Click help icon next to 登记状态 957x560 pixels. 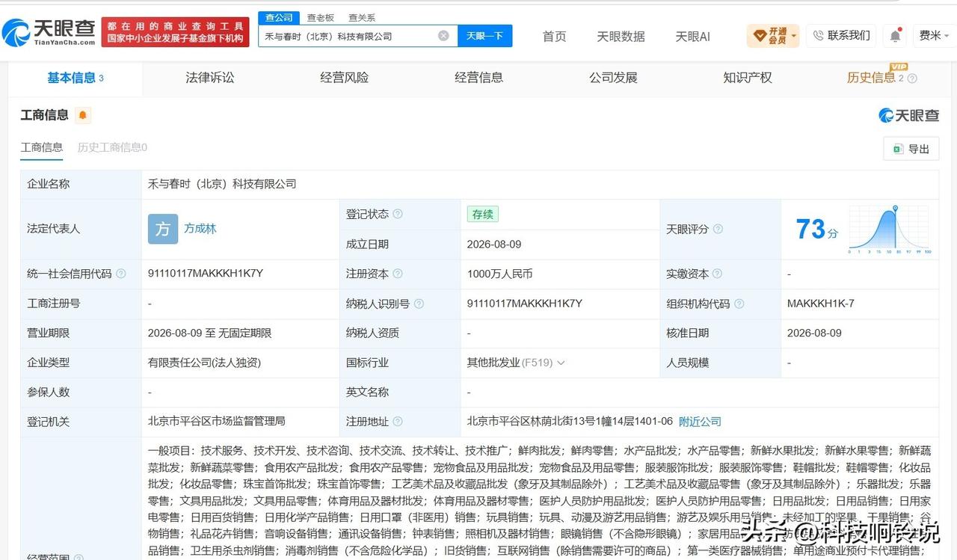(x=398, y=214)
